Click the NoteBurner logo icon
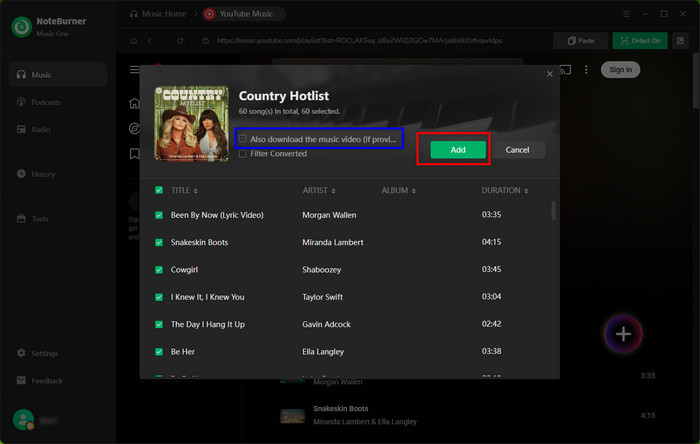This screenshot has width=700, height=444. click(21, 27)
